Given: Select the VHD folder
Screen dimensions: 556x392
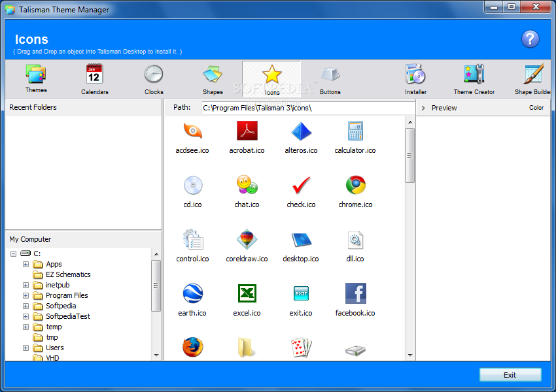Looking at the screenshot, I should (x=52, y=358).
